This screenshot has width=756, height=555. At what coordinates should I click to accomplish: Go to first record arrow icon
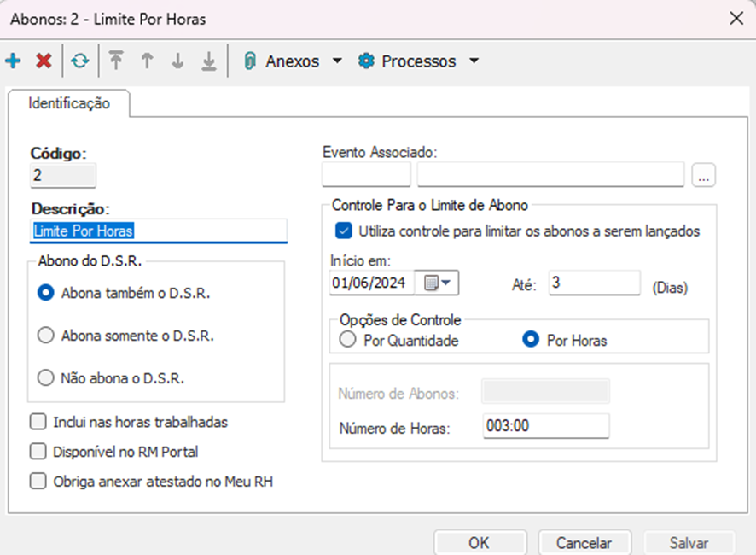tap(116, 61)
